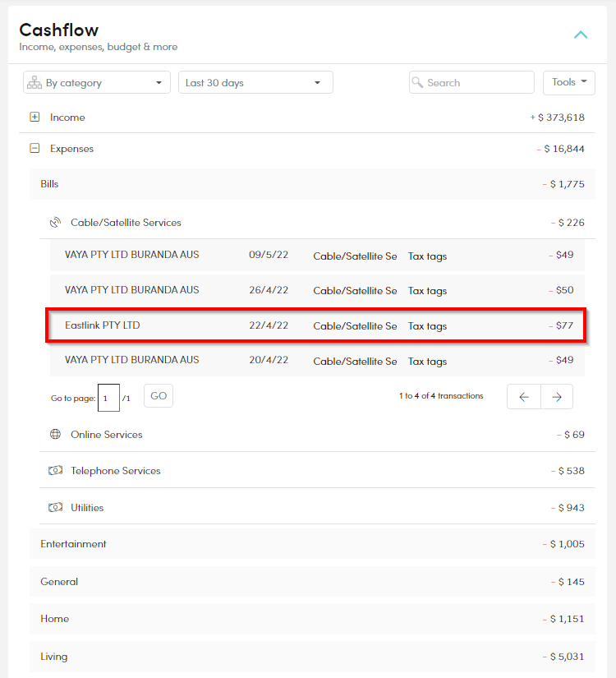This screenshot has width=616, height=678.
Task: Open Tax tags on 09/5/22 row
Action: pyautogui.click(x=428, y=256)
